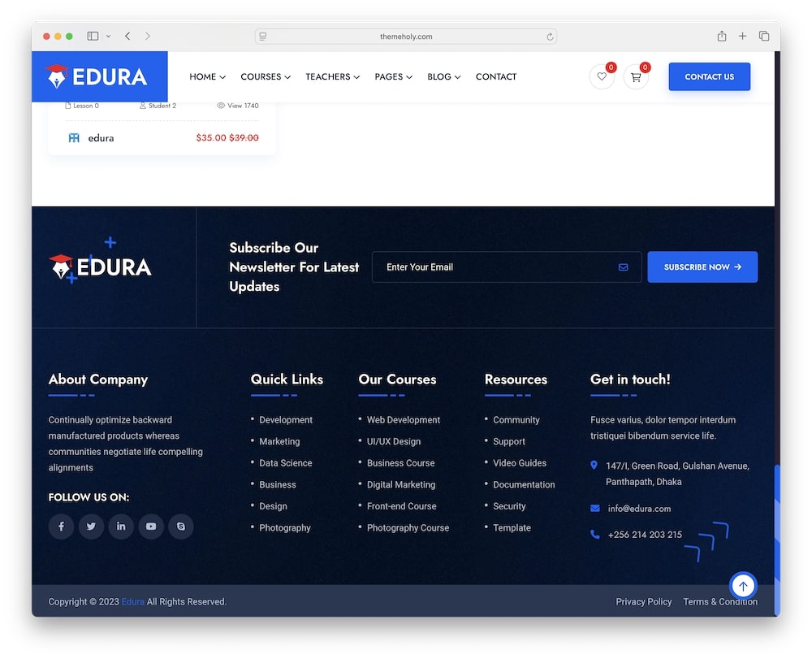Click the edura category icon on course card
This screenshot has height=659, width=812.
[74, 138]
